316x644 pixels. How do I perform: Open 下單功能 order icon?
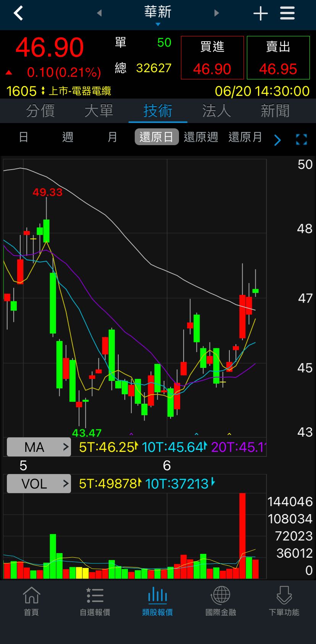tap(284, 601)
